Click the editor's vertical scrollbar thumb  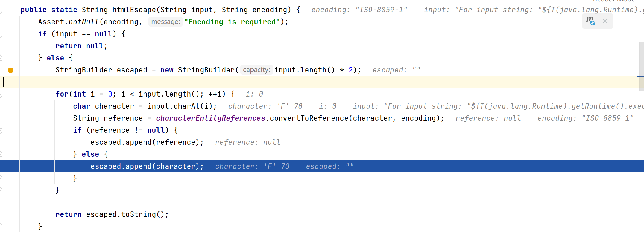click(642, 66)
